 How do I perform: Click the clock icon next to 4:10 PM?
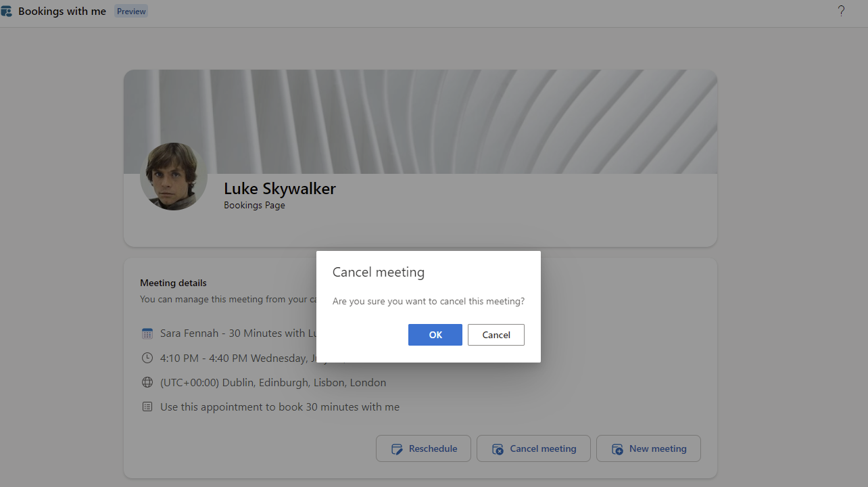tap(147, 358)
